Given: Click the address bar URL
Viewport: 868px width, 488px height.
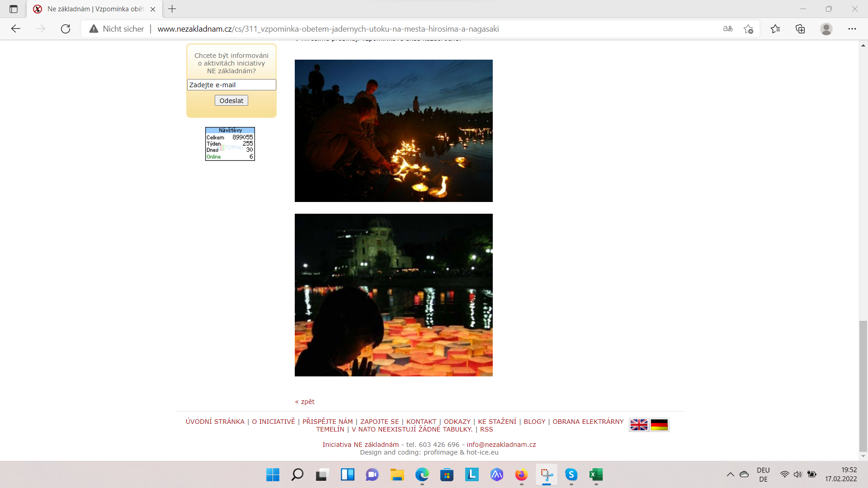Looking at the screenshot, I should pyautogui.click(x=328, y=29).
